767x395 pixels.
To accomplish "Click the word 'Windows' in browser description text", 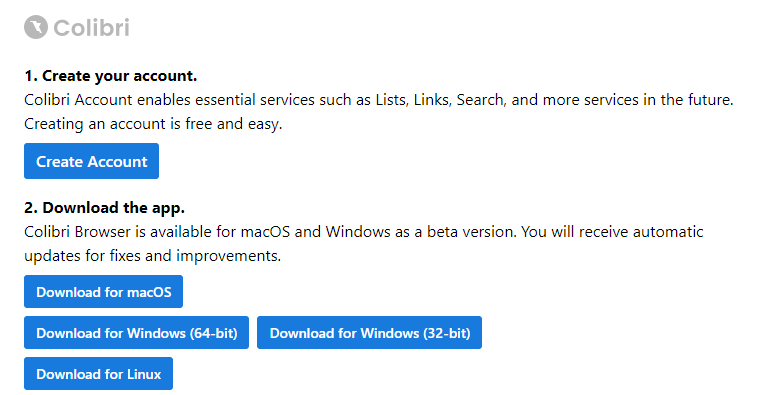I will [358, 231].
